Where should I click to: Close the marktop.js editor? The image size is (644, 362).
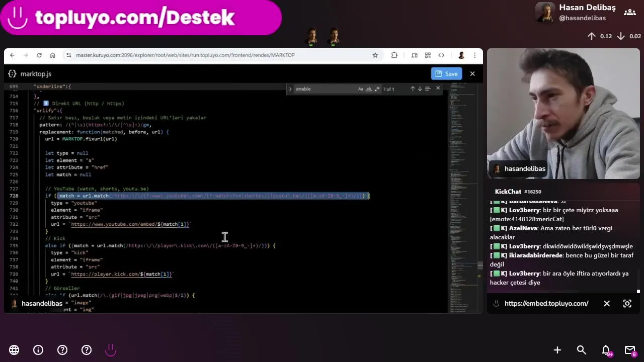[x=472, y=74]
